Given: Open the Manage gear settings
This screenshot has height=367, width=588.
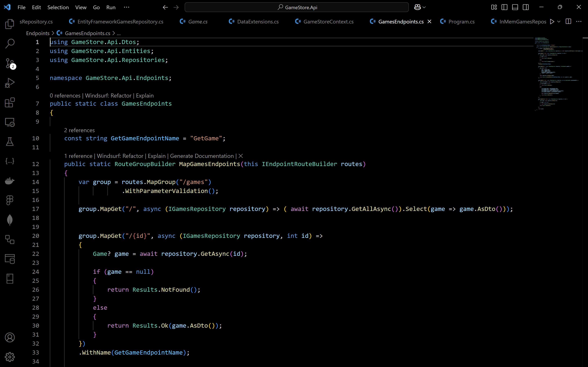Looking at the screenshot, I should tap(10, 357).
